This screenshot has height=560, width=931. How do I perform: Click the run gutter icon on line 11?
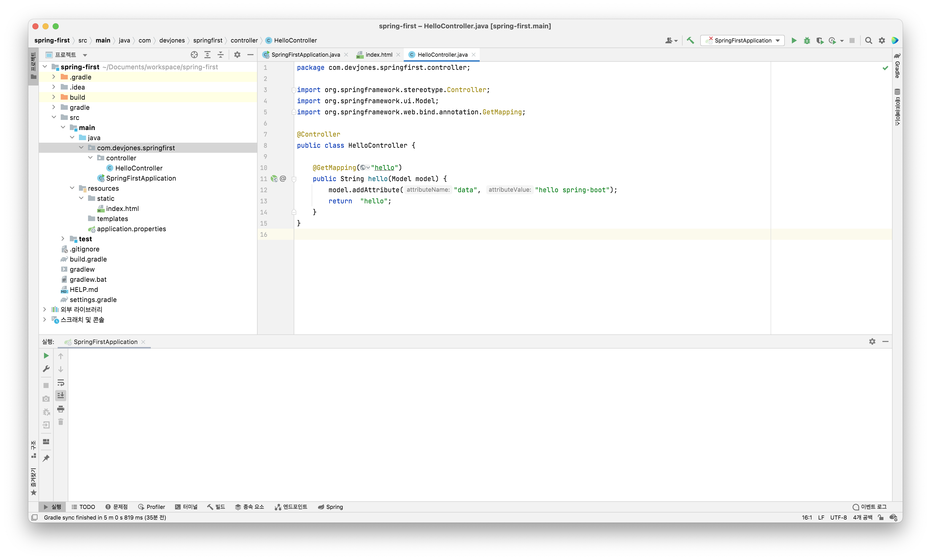pos(274,179)
